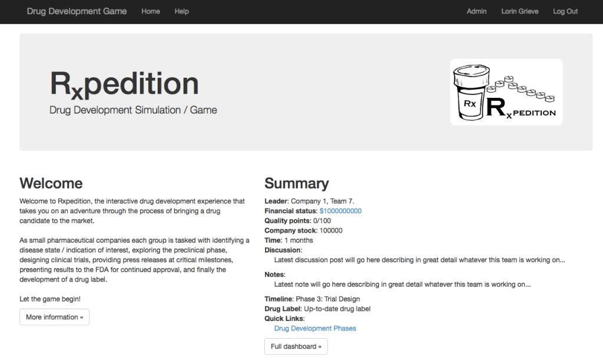Follow the $1000000000 financial status link
Image resolution: width=603 pixels, height=364 pixels.
(340, 211)
